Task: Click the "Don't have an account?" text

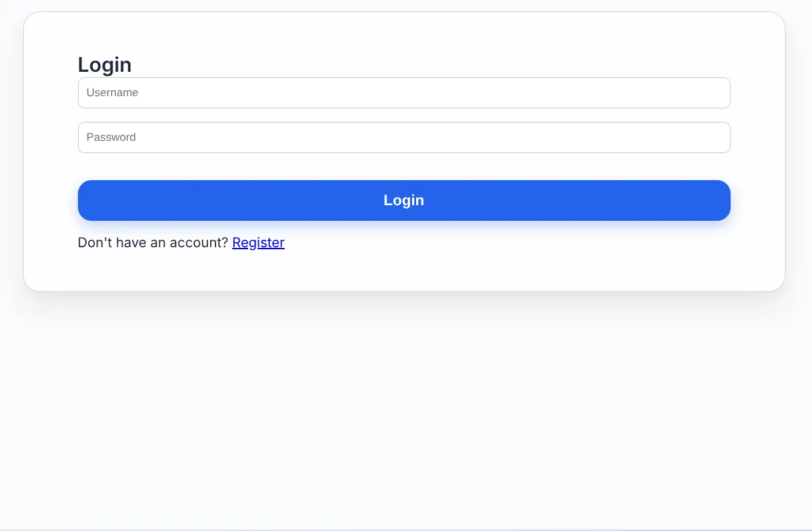Action: [x=153, y=242]
